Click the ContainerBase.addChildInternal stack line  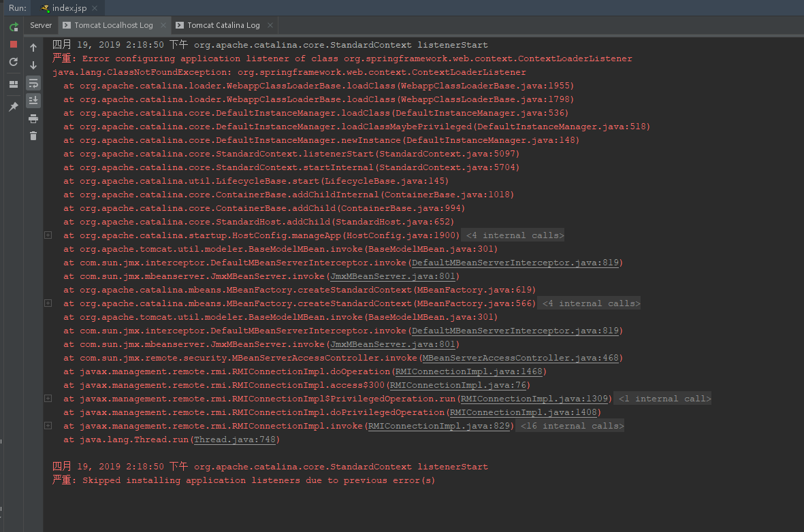point(289,195)
